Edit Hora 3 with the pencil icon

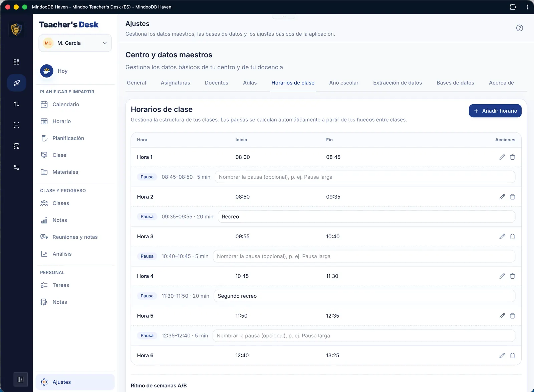[x=502, y=236]
